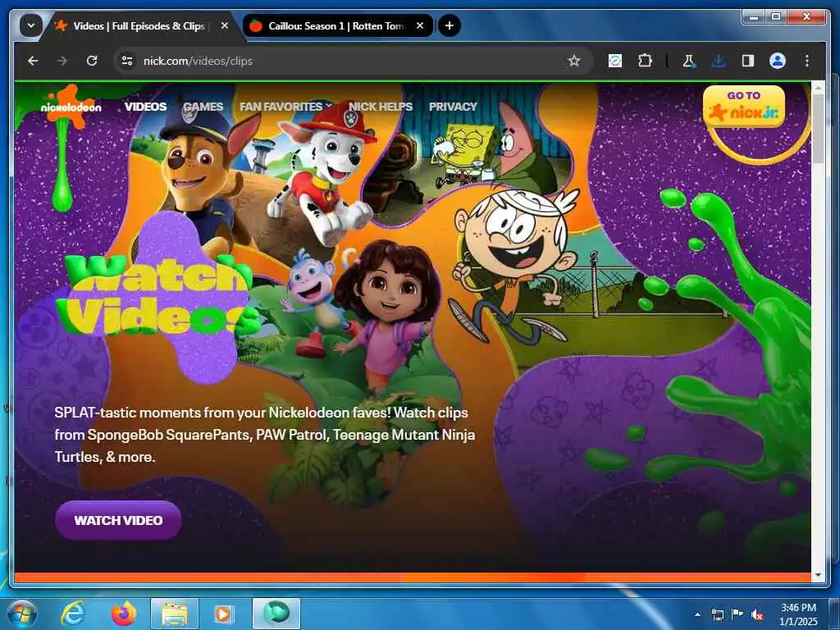Open the Downloads tray icon
840x630 pixels.
click(x=719, y=61)
